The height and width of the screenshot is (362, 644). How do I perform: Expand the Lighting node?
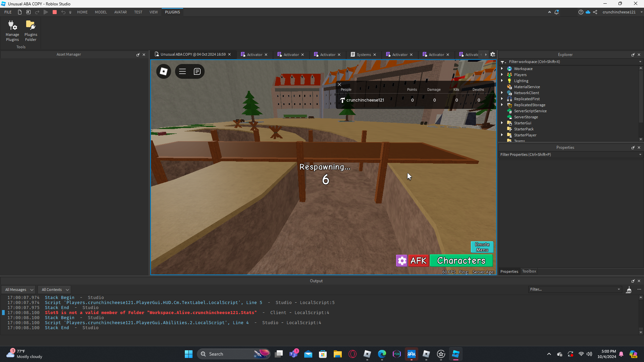click(502, 80)
